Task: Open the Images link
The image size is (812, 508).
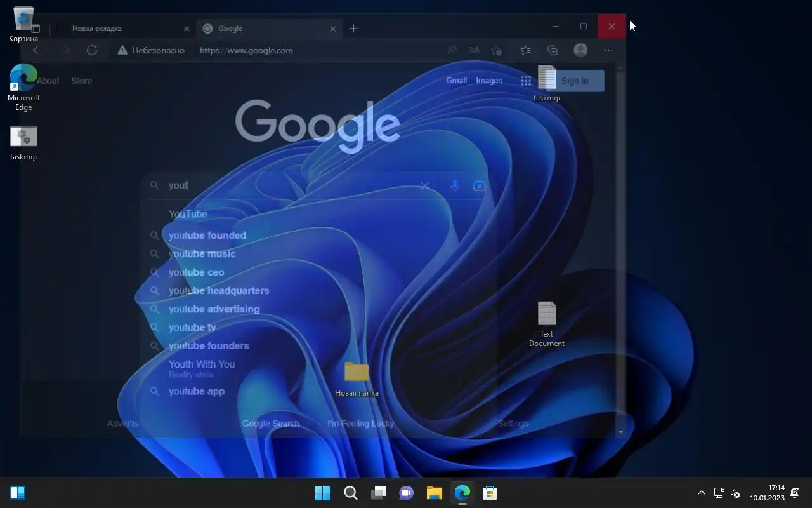Action: tap(489, 81)
